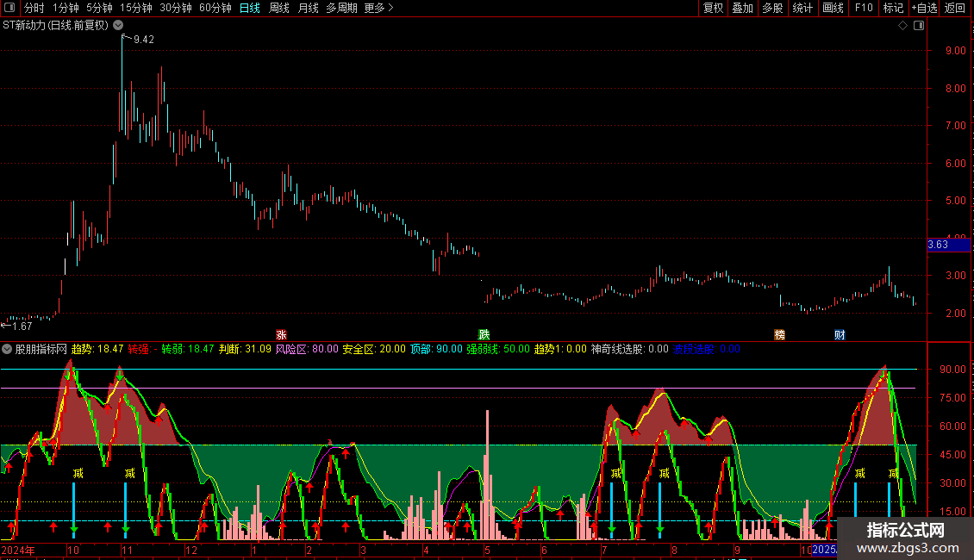Click the 1.67 low price marker
Image resolution: width=974 pixels, height=560 pixels.
[x=22, y=327]
